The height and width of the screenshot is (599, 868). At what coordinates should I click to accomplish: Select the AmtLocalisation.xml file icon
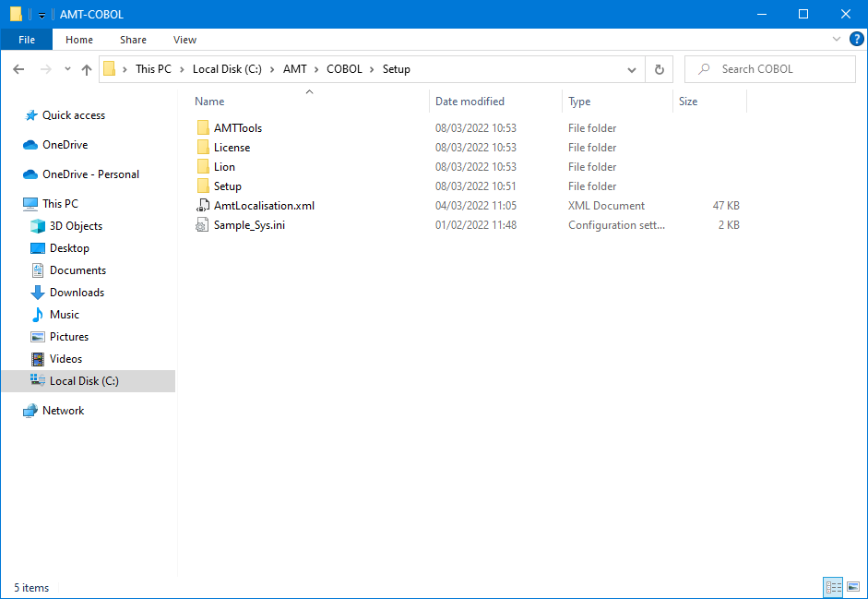tap(203, 206)
